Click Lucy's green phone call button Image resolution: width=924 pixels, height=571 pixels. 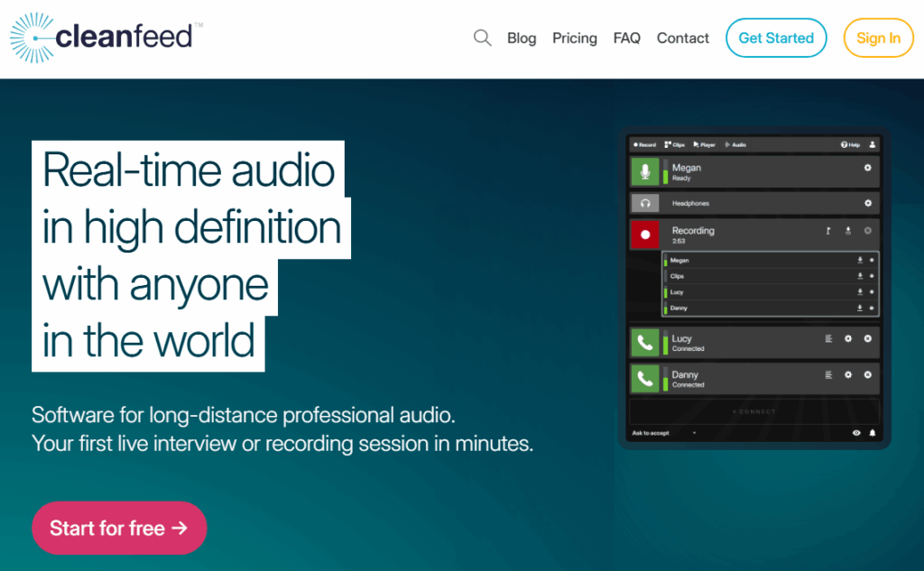[644, 343]
